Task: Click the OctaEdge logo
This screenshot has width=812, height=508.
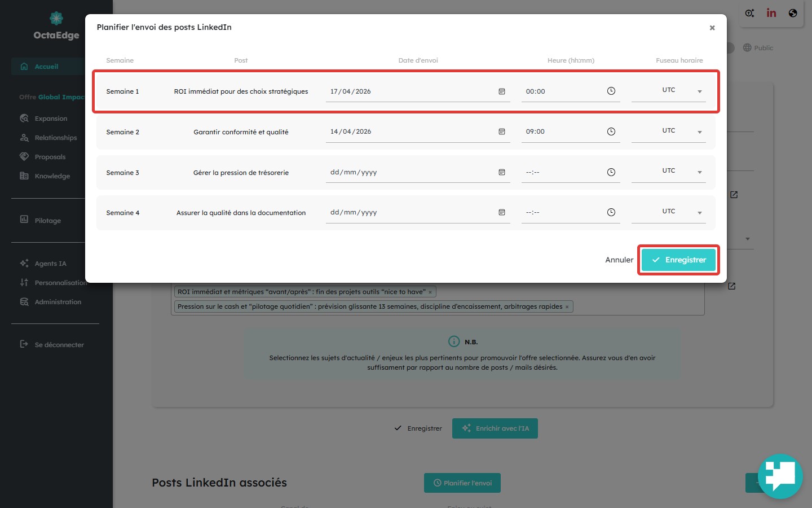Action: coord(56,27)
